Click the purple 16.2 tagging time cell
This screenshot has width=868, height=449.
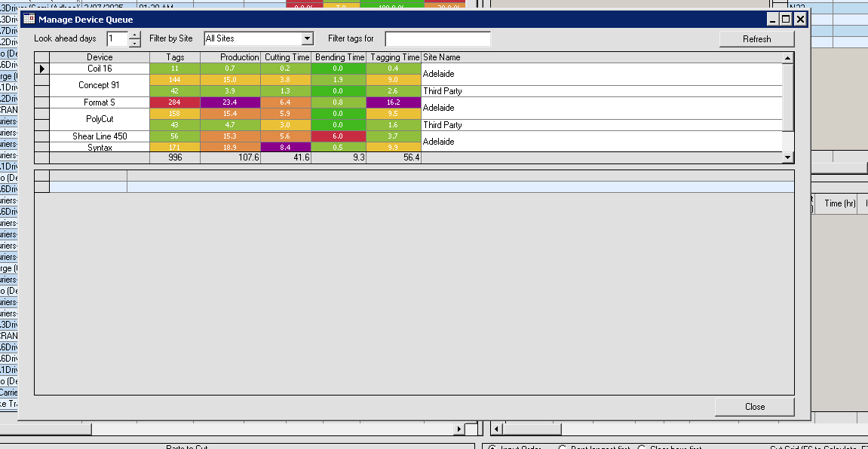(394, 102)
